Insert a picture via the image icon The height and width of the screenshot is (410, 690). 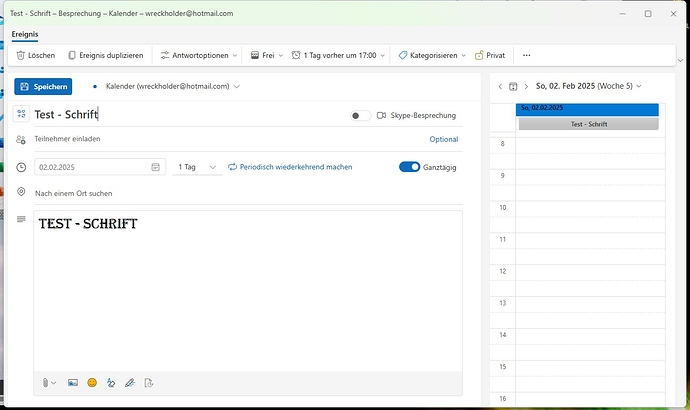click(x=73, y=383)
